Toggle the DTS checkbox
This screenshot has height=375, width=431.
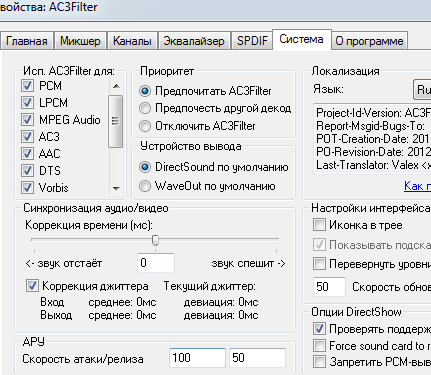[x=27, y=170]
